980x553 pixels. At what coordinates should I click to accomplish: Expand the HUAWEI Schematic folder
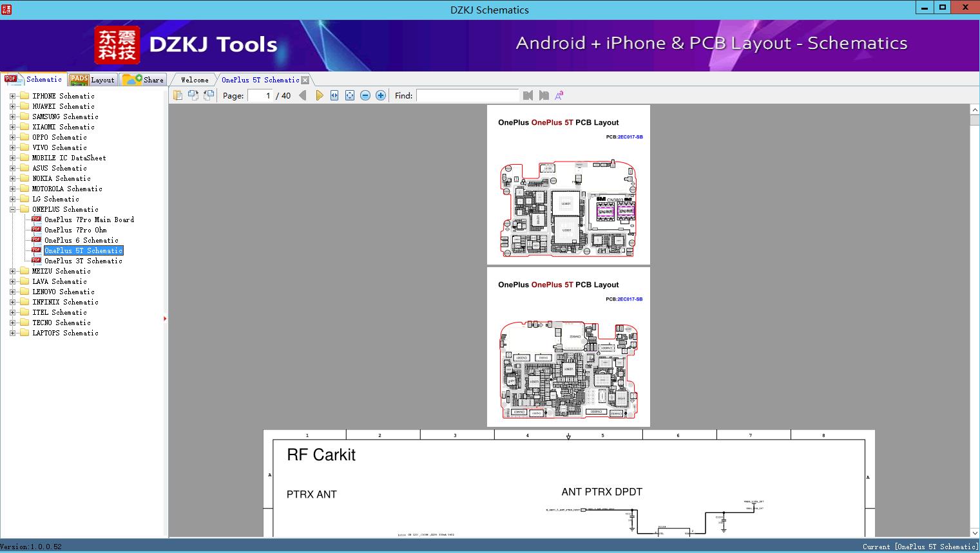pos(12,106)
